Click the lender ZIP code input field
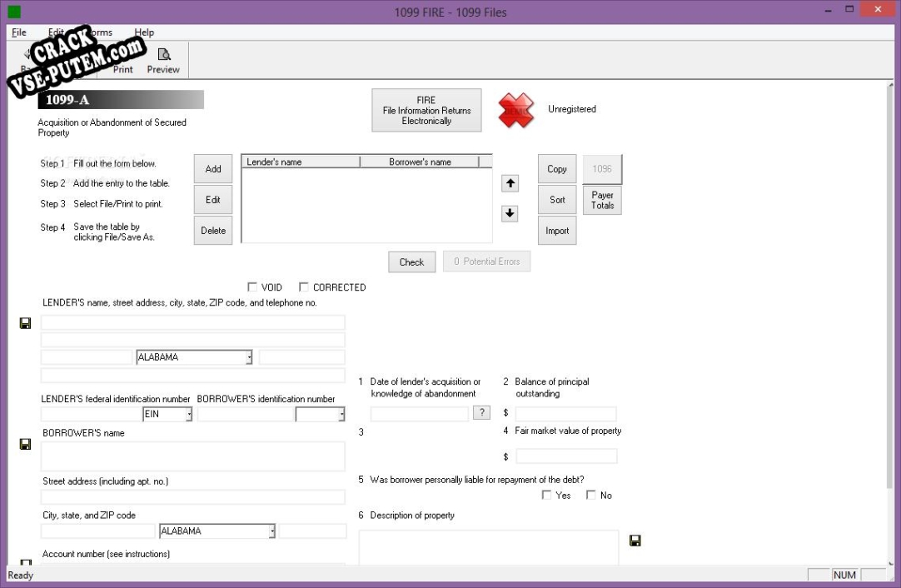The width and height of the screenshot is (901, 588). click(x=301, y=357)
